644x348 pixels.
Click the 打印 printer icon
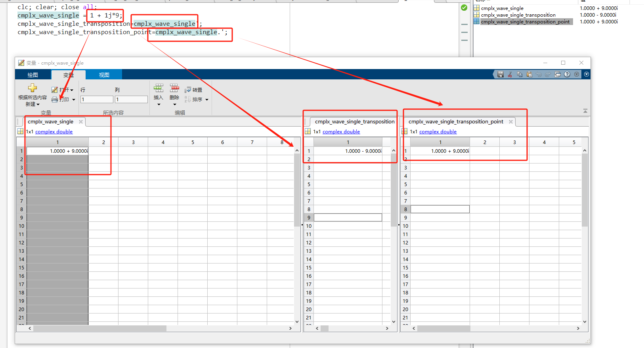click(55, 100)
